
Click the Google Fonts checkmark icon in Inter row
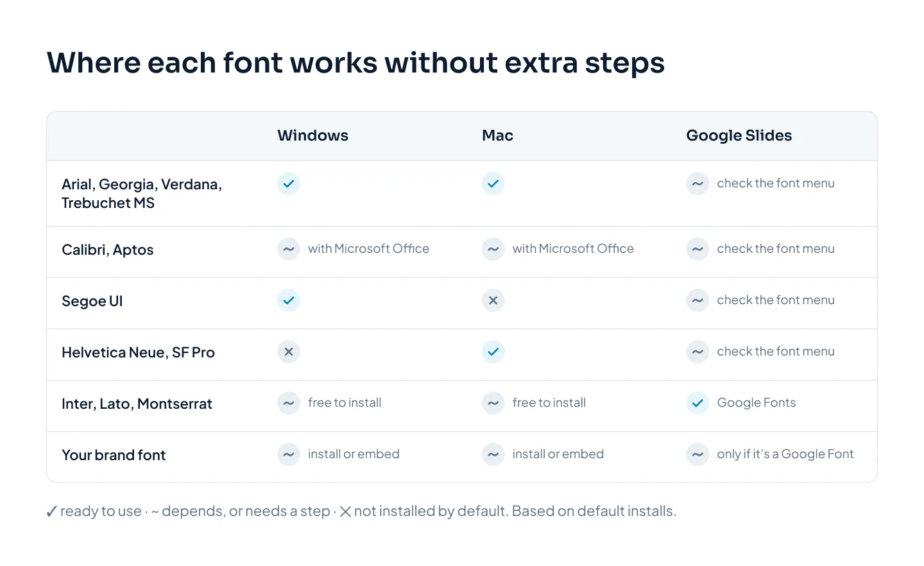coord(697,403)
